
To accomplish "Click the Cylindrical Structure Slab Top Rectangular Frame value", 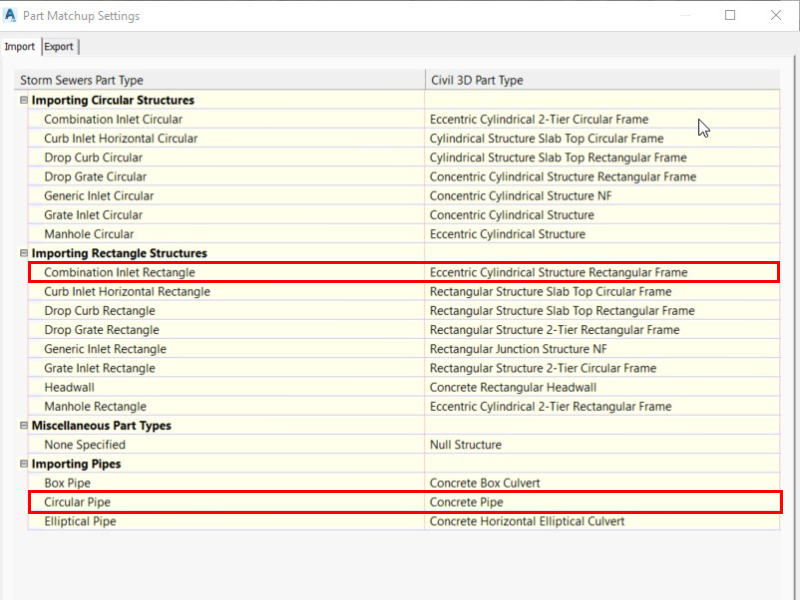I will (558, 158).
